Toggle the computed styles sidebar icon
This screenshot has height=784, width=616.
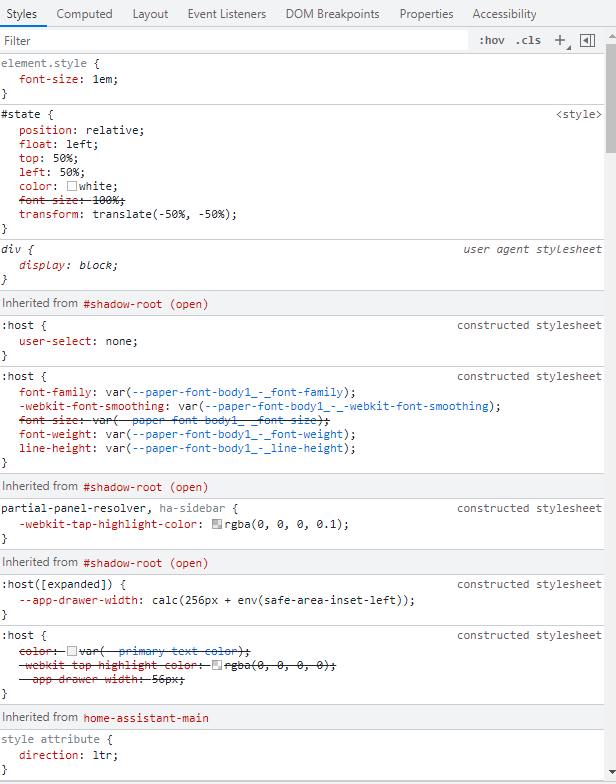(x=588, y=40)
